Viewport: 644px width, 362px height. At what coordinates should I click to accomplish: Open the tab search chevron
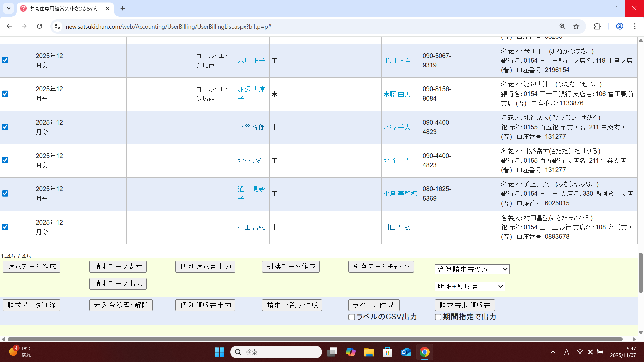[x=9, y=8]
